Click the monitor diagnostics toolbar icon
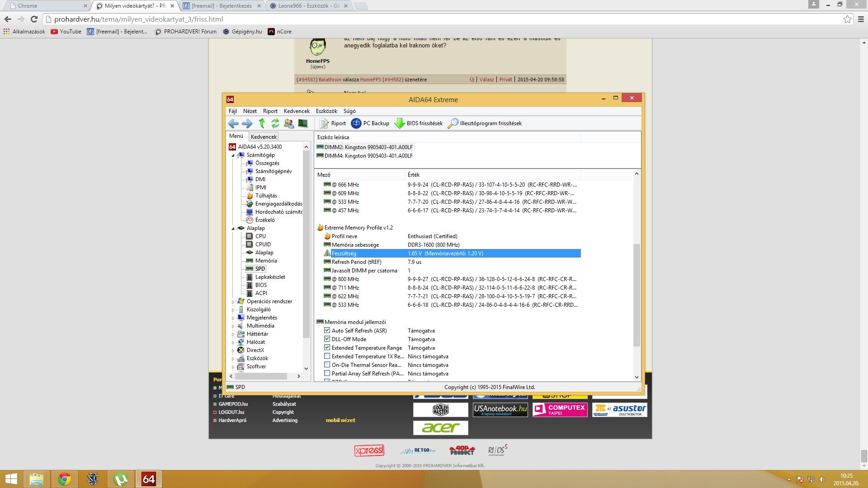This screenshot has width=868, height=488. pyautogui.click(x=303, y=123)
